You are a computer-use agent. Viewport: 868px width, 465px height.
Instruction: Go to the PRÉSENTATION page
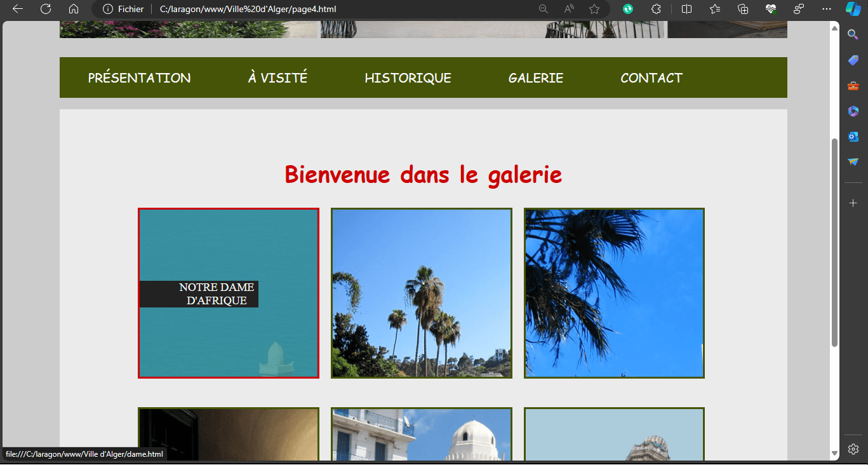click(x=139, y=77)
